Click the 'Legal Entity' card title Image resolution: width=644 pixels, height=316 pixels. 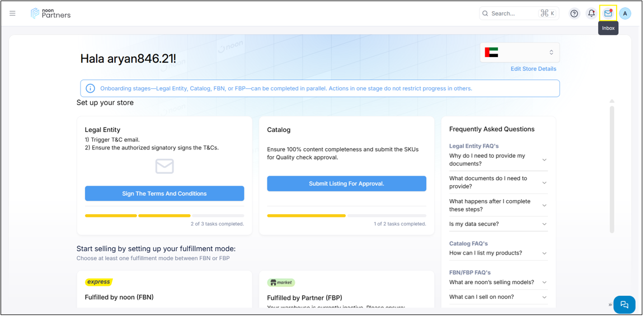[102, 130]
